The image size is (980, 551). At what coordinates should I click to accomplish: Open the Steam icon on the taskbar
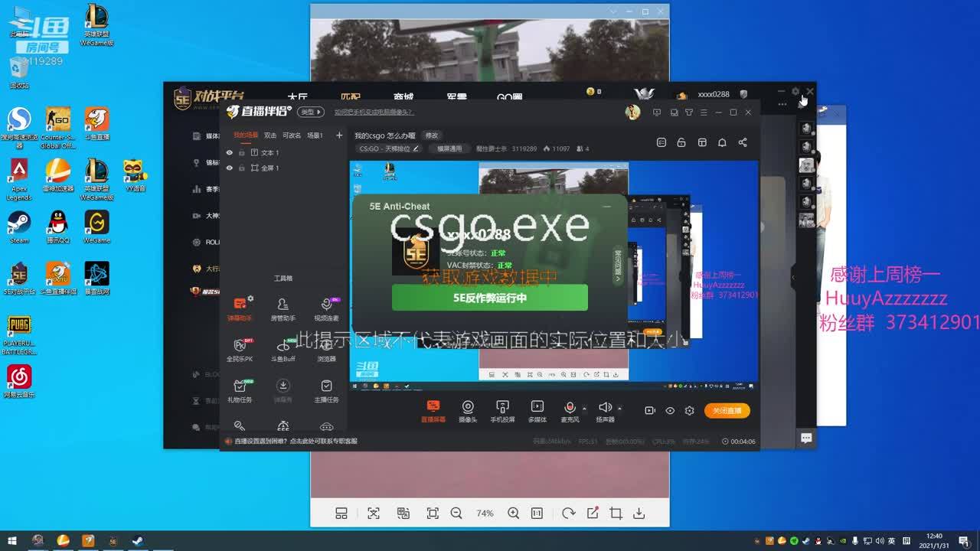[x=137, y=540]
